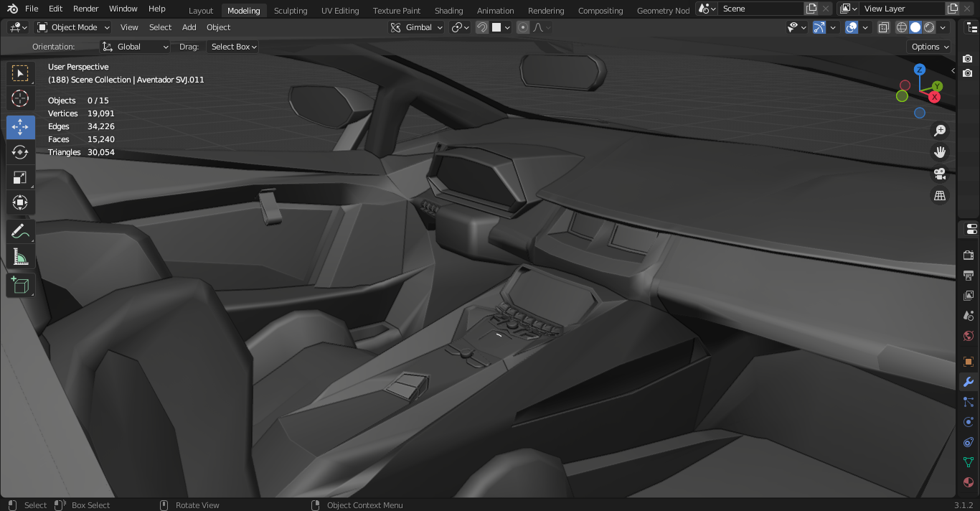The image size is (980, 511).
Task: Click the new scene button
Action: point(811,9)
